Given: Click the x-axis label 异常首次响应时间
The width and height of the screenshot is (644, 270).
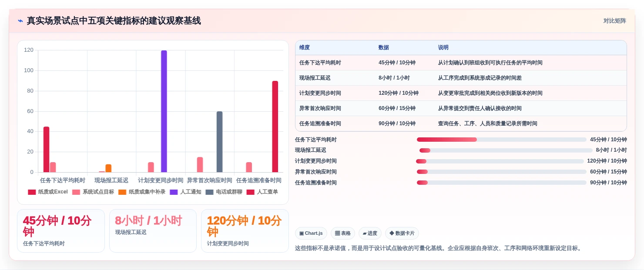Looking at the screenshot, I should 210,180.
